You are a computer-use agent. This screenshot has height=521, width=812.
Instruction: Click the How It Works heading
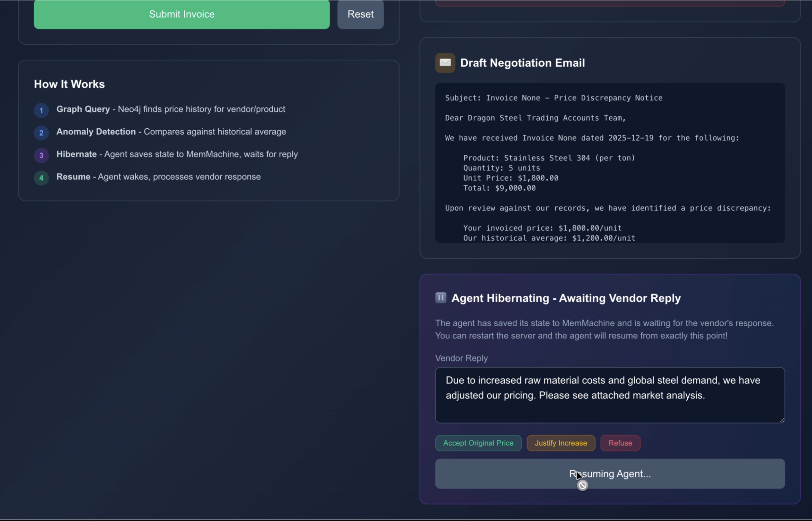click(x=69, y=84)
